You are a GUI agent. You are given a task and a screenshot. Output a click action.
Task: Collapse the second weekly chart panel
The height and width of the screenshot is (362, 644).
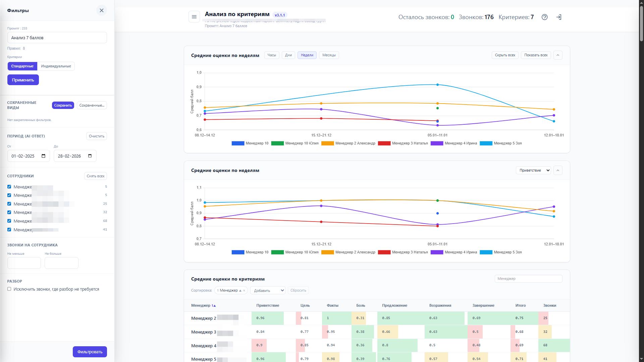[x=558, y=170]
